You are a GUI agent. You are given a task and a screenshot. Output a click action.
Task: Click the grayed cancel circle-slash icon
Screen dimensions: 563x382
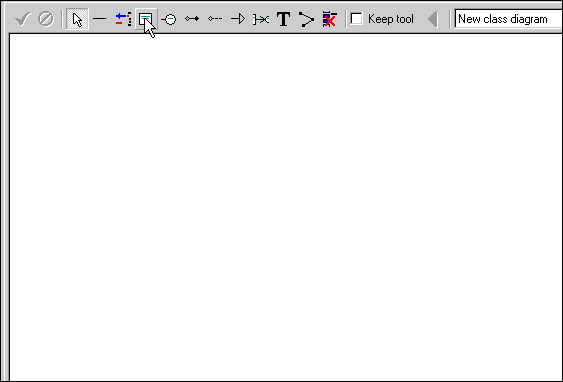[46, 19]
